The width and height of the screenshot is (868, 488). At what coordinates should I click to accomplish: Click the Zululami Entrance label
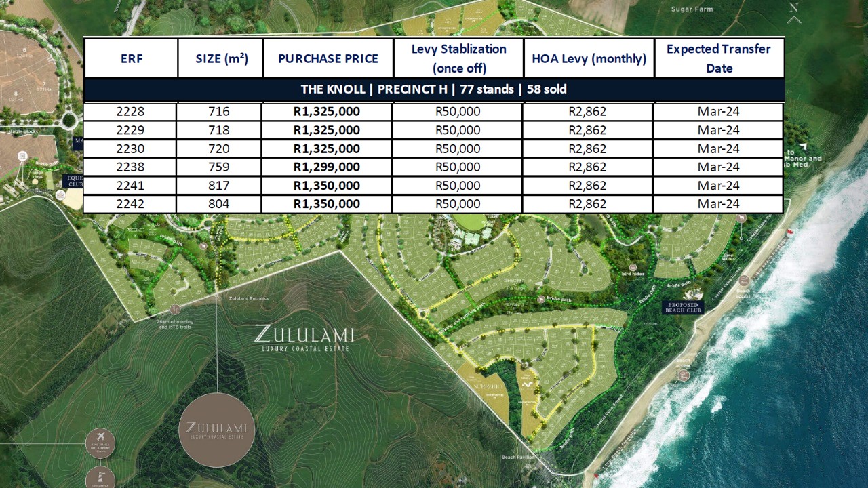pyautogui.click(x=249, y=298)
